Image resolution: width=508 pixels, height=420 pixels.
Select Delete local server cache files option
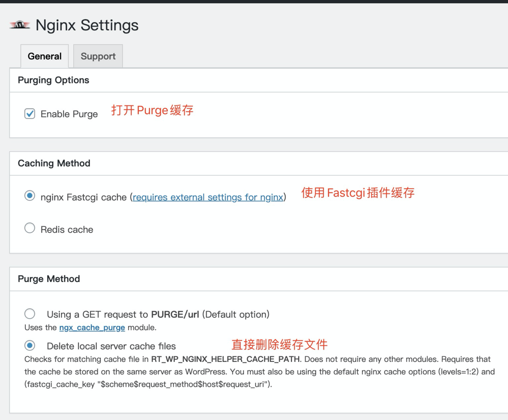[29, 345]
